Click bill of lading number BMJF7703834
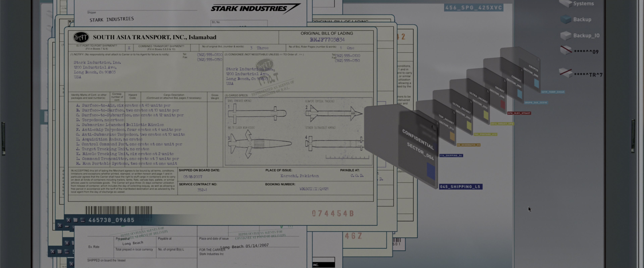Image resolution: width=644 pixels, height=268 pixels. 327,40
